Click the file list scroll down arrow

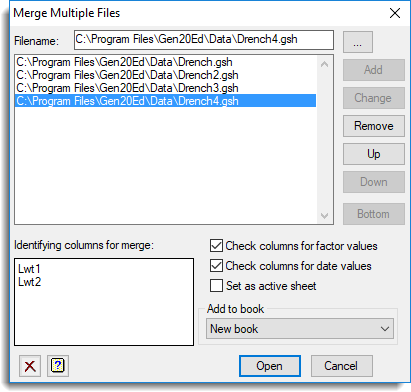(324, 216)
